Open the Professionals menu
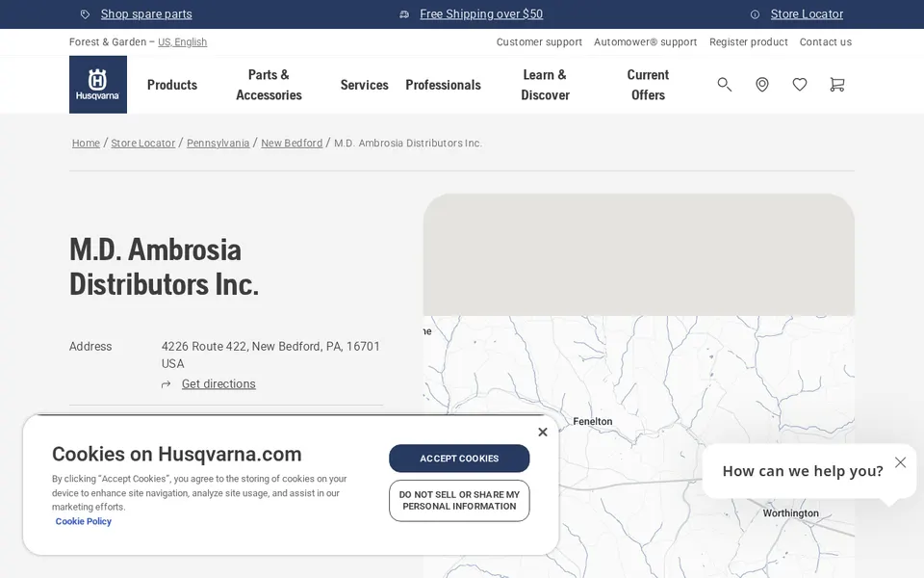The image size is (924, 578). 443,85
